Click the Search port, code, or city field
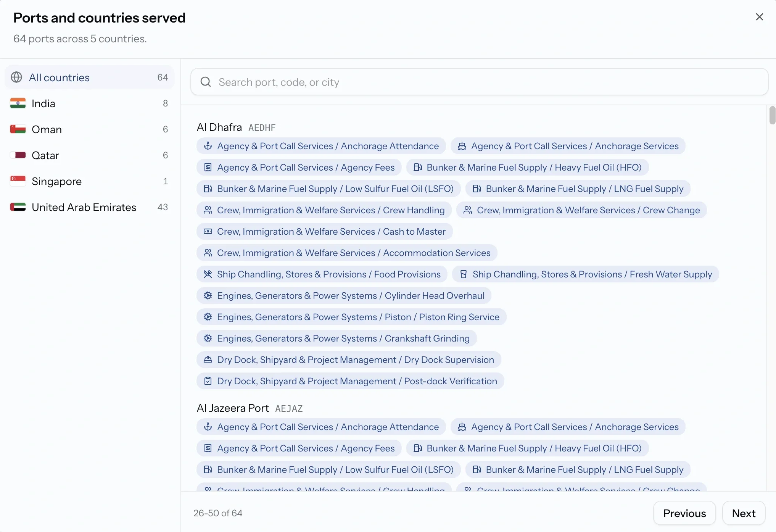The height and width of the screenshot is (532, 776). click(x=479, y=82)
